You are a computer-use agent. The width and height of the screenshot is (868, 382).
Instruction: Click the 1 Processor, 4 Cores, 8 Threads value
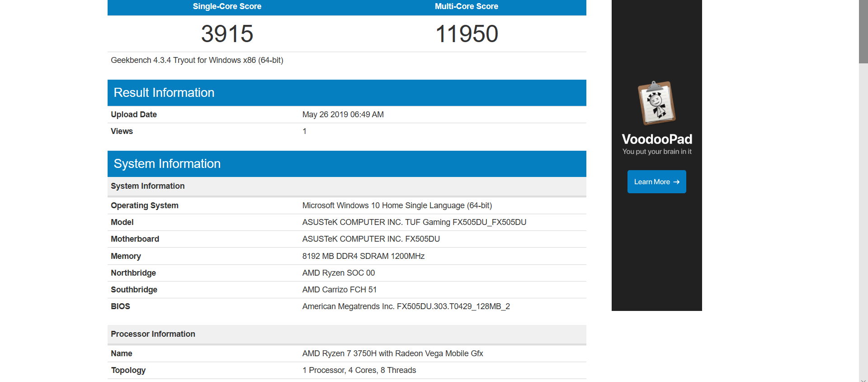click(x=359, y=370)
